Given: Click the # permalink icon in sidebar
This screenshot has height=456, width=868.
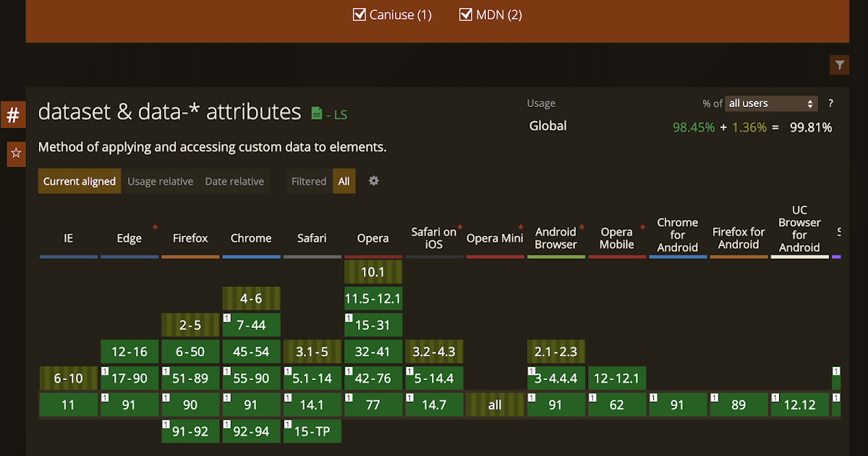Looking at the screenshot, I should point(13,114).
